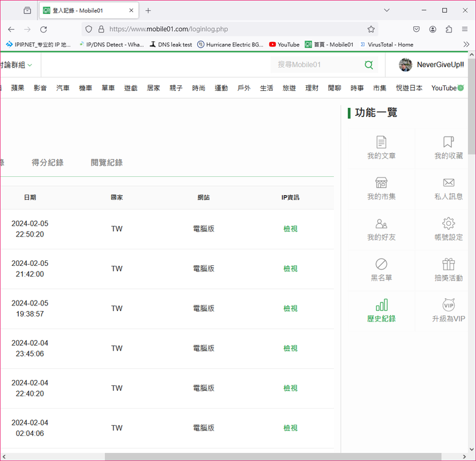Open 帳號設定 gear icon

pyautogui.click(x=449, y=224)
